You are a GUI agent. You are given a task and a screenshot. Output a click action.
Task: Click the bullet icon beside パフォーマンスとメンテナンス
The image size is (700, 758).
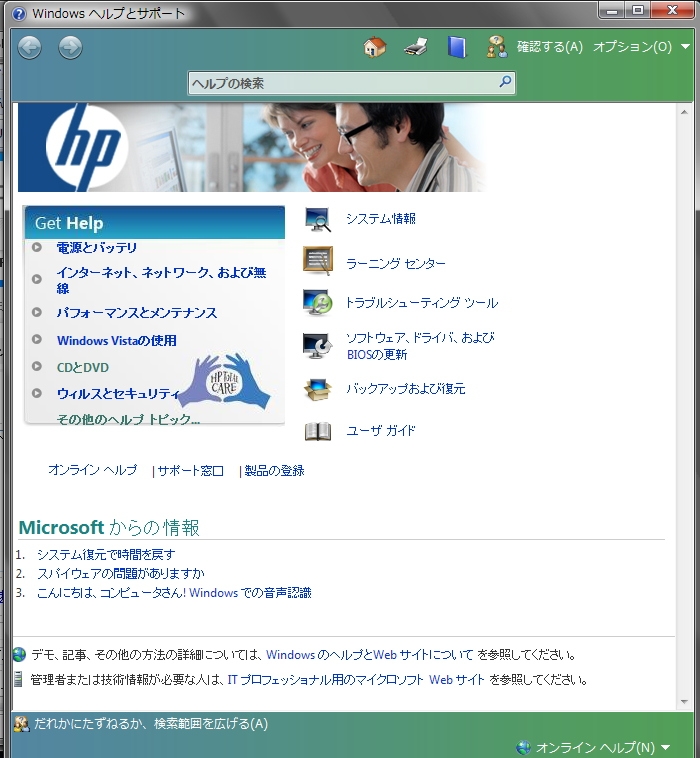tap(37, 312)
